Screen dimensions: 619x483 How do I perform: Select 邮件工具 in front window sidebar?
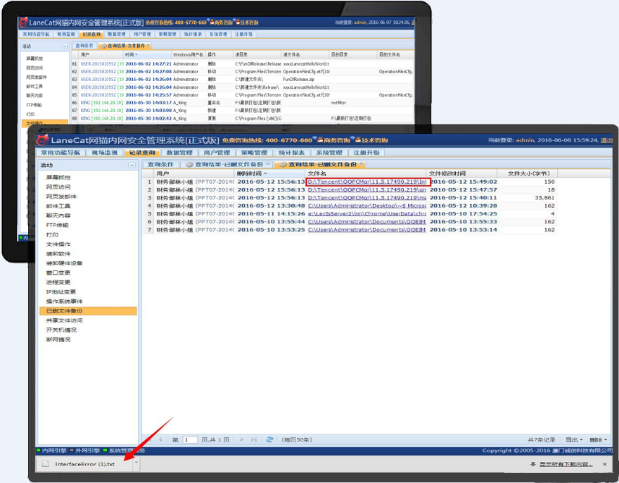[x=58, y=206]
